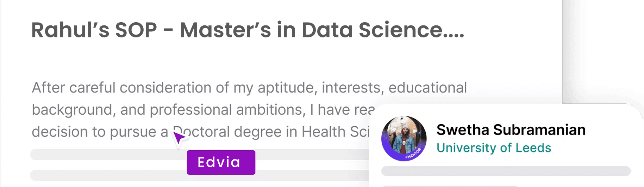
Task: Open the University of Leeds link
Action: coord(494,148)
